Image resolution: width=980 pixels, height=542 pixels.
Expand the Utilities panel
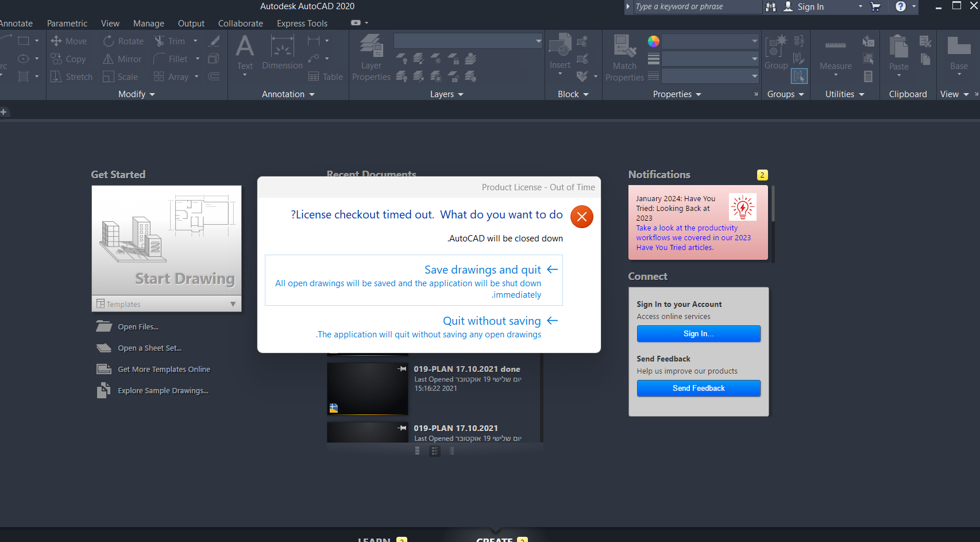coord(845,94)
